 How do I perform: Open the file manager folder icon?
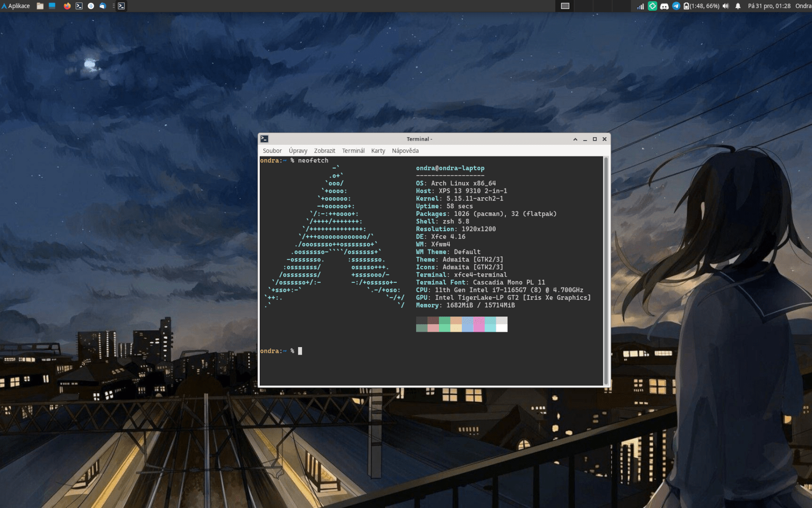(x=40, y=6)
